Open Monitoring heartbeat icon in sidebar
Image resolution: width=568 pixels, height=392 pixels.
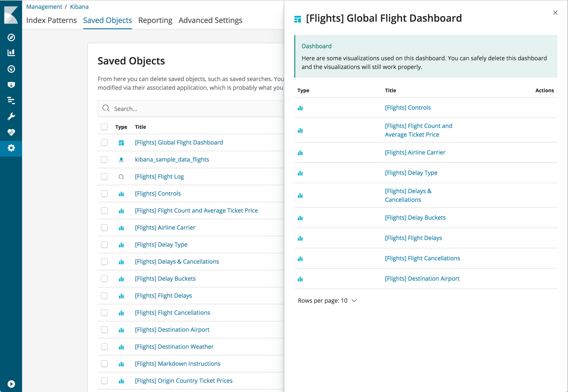point(11,132)
